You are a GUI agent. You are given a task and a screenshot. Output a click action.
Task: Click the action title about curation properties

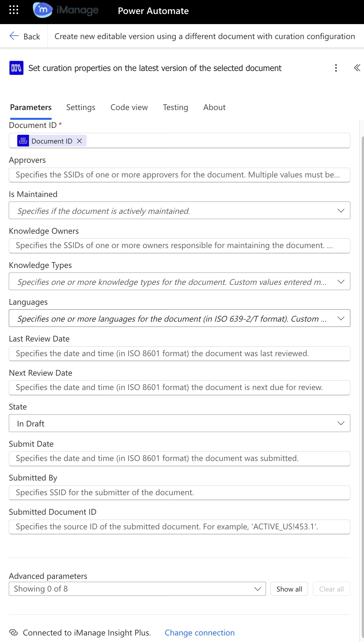[x=155, y=68]
